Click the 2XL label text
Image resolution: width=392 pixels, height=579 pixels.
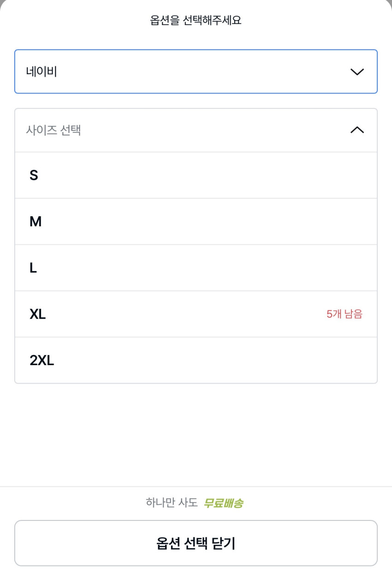pos(42,360)
